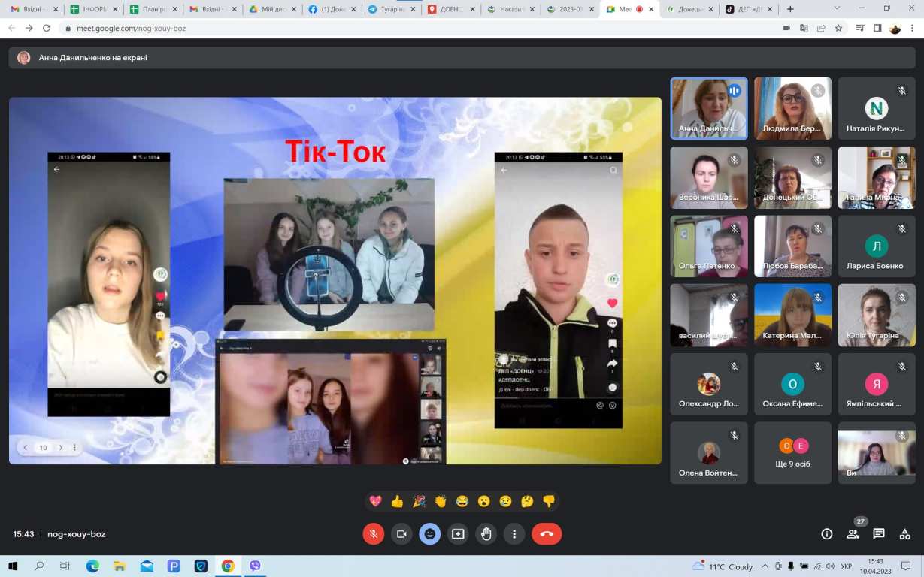Bookmark this page with star icon
Screen dimensions: 924x577
(838, 28)
